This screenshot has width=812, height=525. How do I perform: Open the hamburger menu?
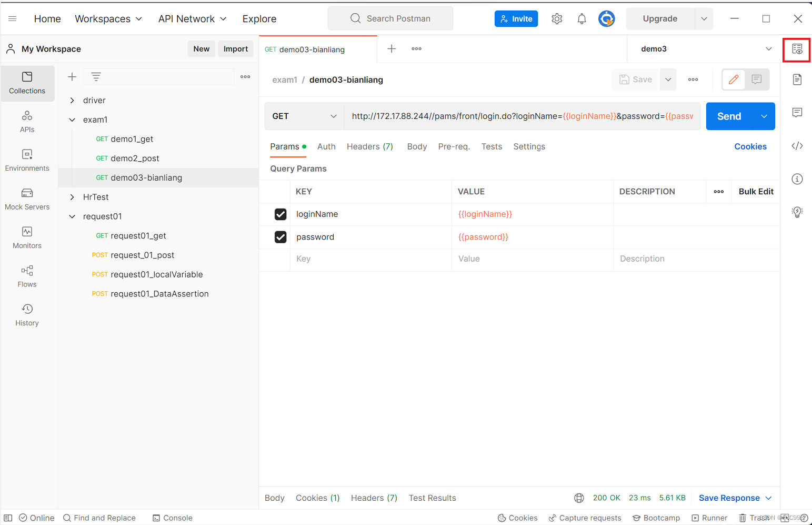[x=13, y=19]
